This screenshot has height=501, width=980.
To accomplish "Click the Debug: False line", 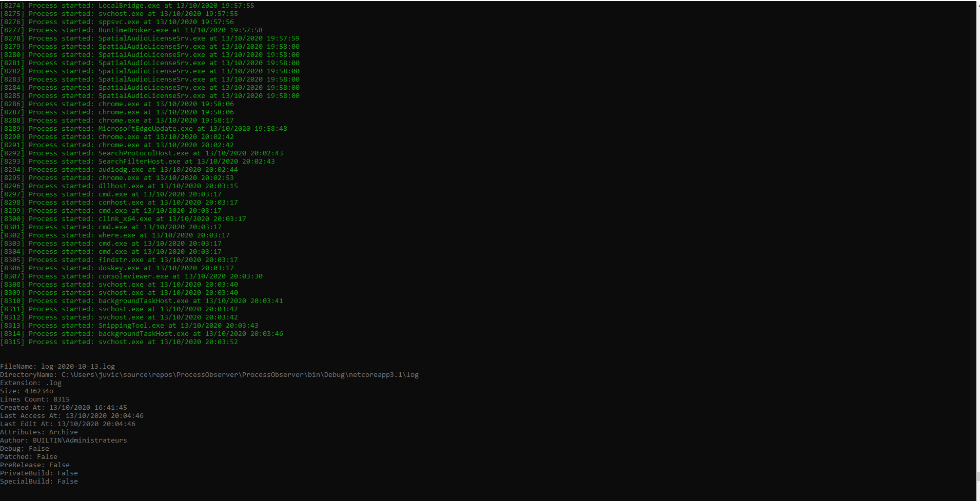I will [25, 449].
